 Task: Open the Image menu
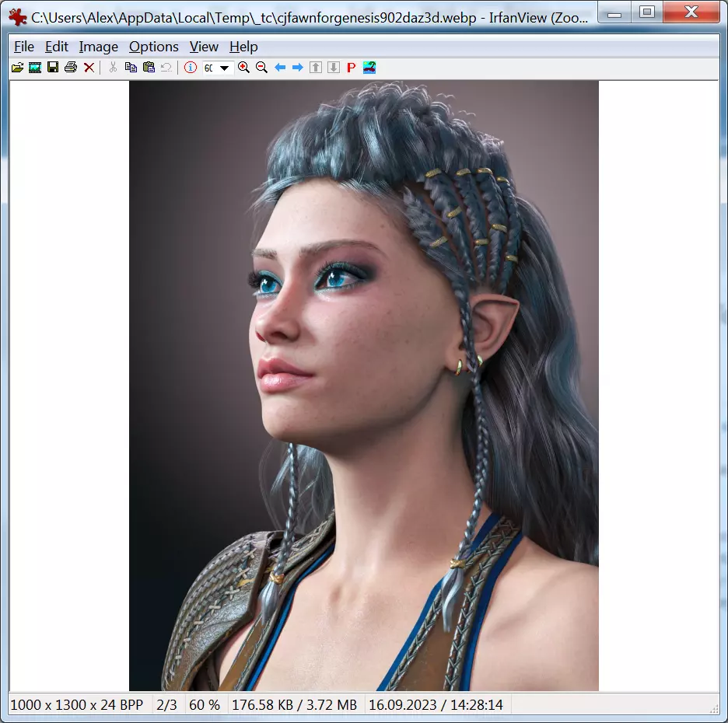coord(99,47)
